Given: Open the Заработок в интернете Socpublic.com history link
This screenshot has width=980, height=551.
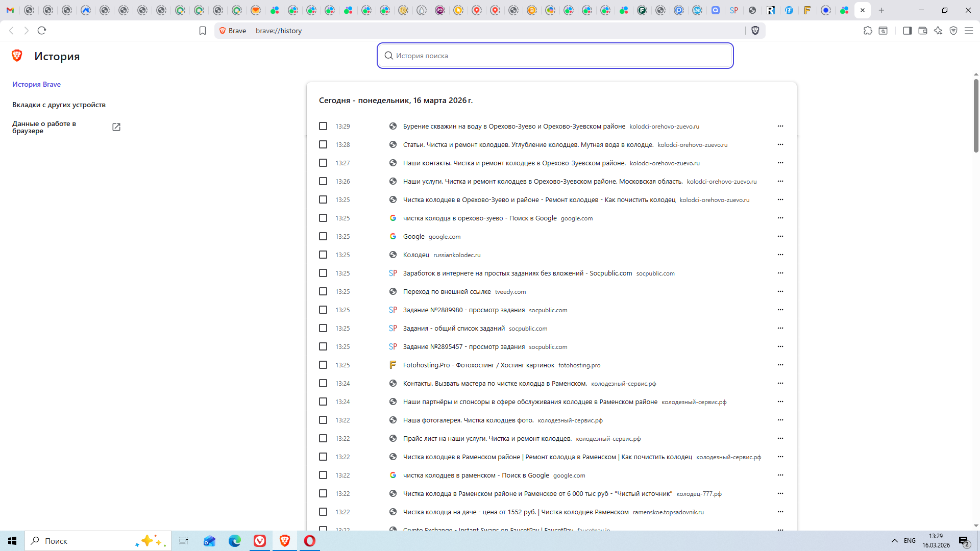Looking at the screenshot, I should point(517,273).
